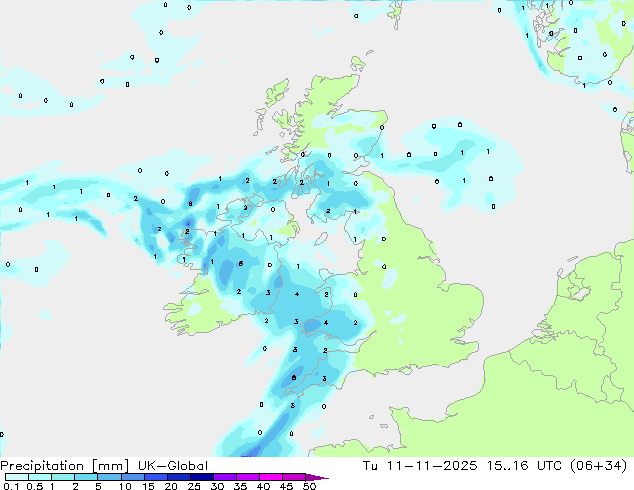The image size is (634, 490).
Task: Click the 15–20 mm legend color swatch
Action: (x=155, y=477)
